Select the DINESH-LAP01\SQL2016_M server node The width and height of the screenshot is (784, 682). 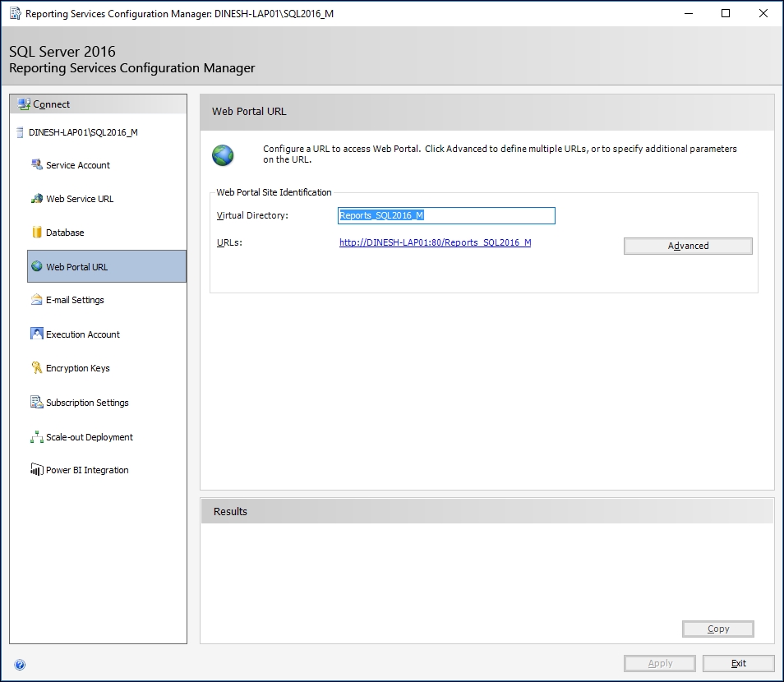82,132
